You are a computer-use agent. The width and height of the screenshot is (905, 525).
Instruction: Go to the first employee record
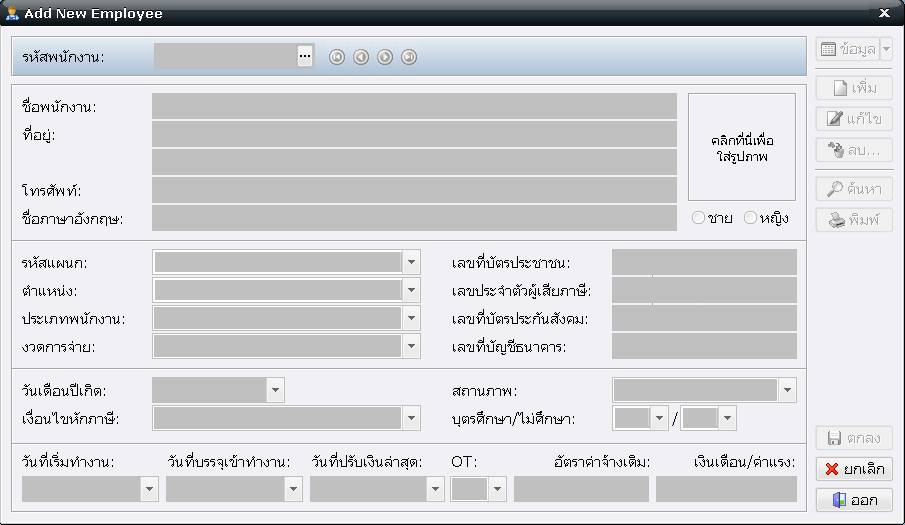[x=337, y=57]
